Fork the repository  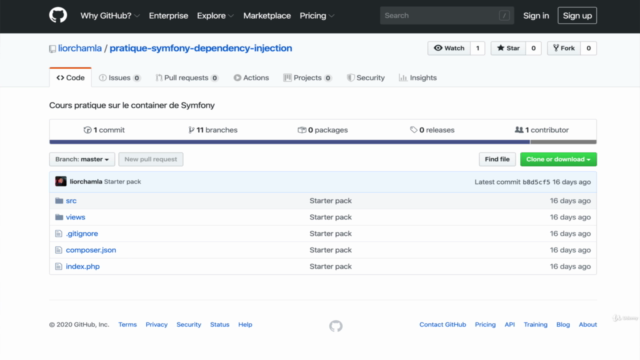pyautogui.click(x=564, y=48)
